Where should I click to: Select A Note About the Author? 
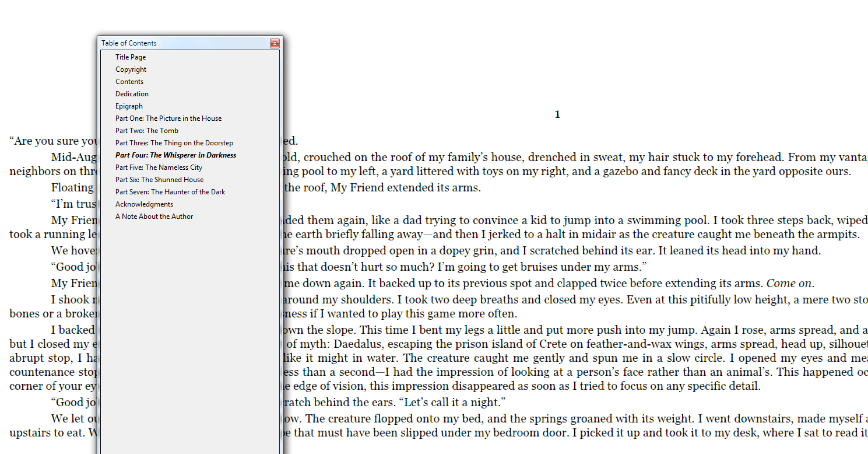pyautogui.click(x=154, y=216)
